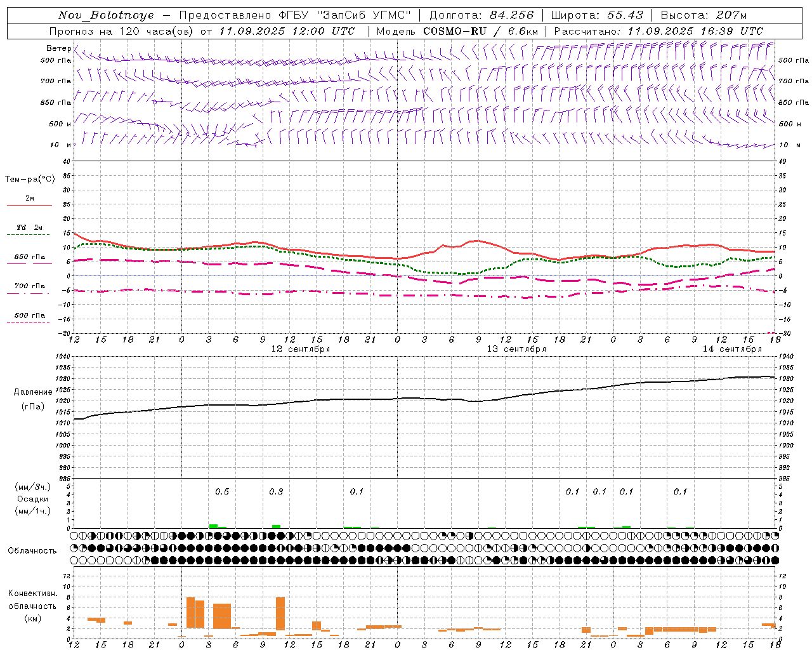
Task: Click the calculation time Рассчитано: 11.09.2025 16:39 UTC
Action: coord(658,31)
